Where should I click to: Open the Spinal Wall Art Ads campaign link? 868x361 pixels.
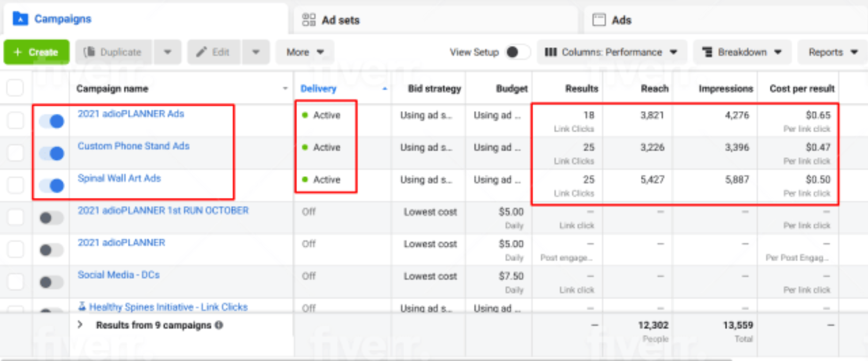tap(119, 178)
